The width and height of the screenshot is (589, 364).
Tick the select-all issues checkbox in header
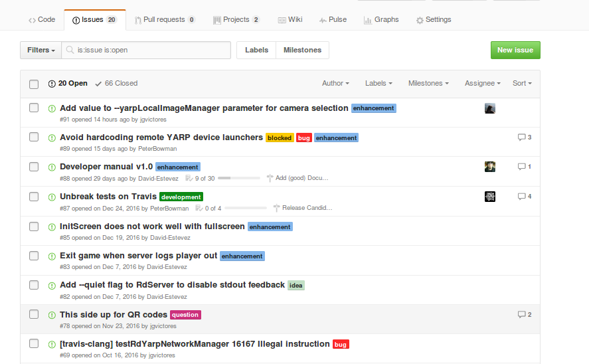(34, 84)
